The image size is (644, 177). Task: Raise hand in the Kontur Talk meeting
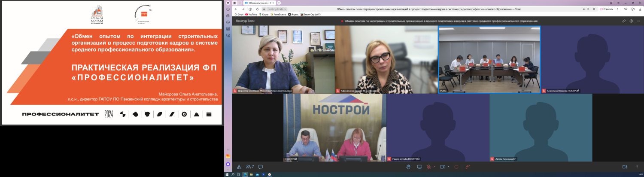[x=408, y=167]
